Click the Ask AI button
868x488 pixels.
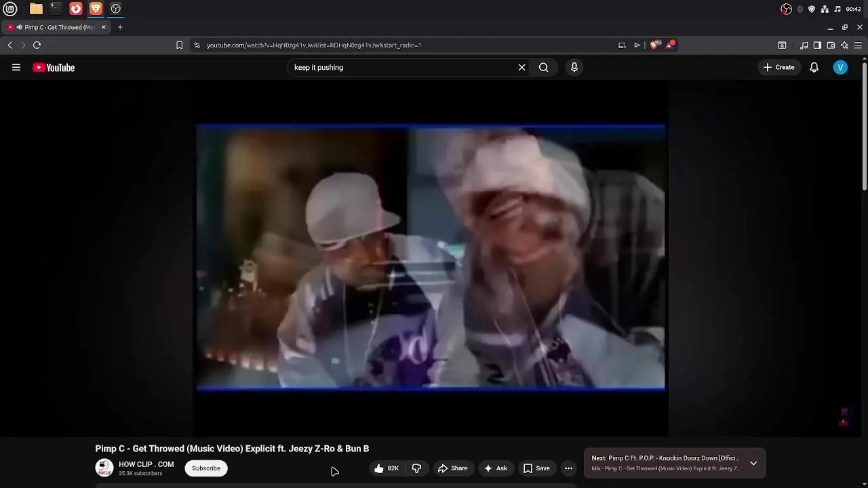495,468
